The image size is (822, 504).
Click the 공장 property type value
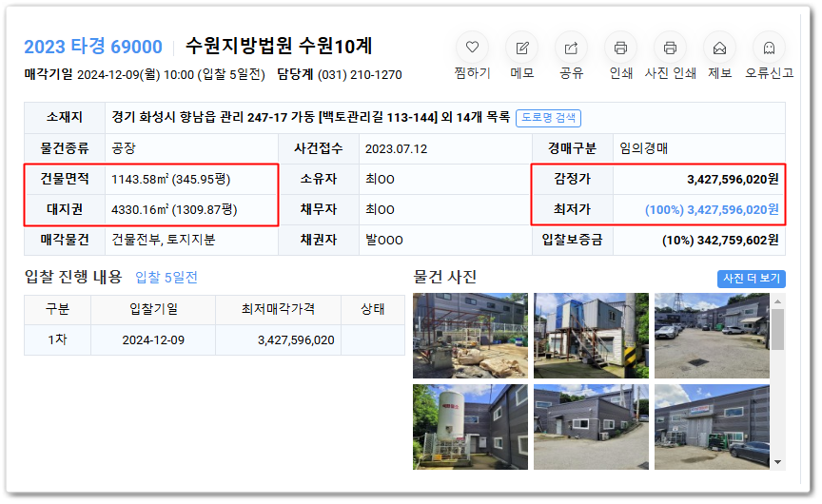[x=124, y=148]
